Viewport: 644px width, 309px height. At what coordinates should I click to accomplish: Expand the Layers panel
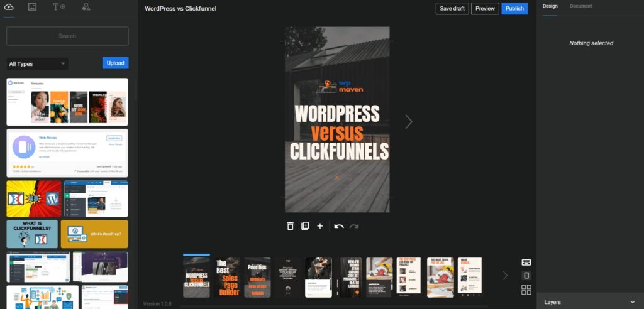590,302
